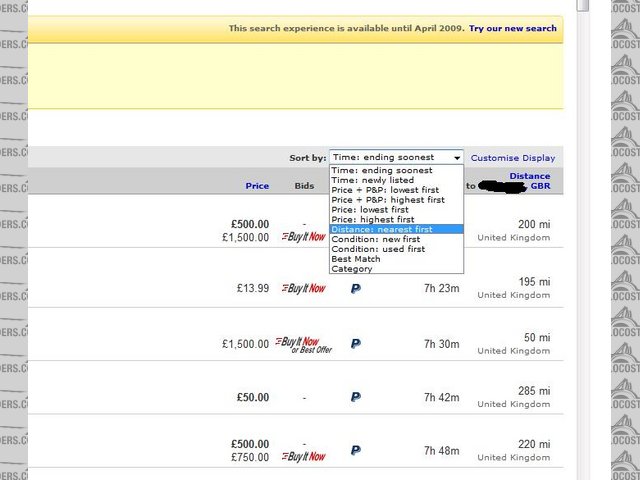Sort by clicking the Price column header
640x480 pixels.
click(x=257, y=186)
